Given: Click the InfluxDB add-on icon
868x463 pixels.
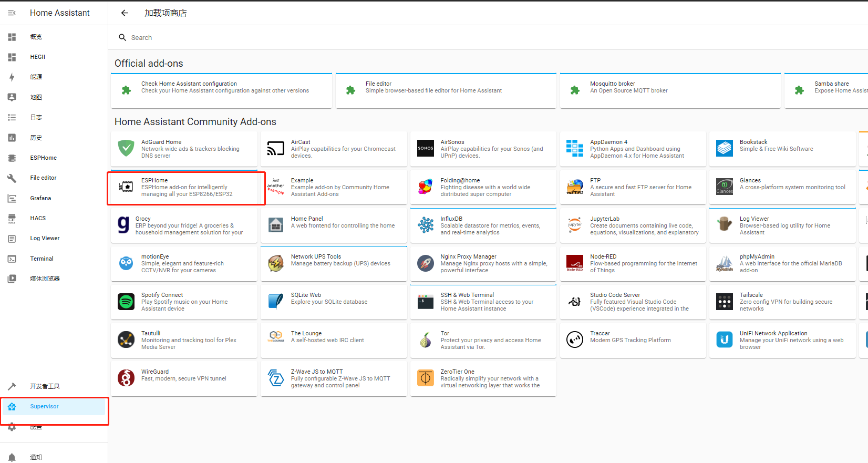Looking at the screenshot, I should (425, 225).
